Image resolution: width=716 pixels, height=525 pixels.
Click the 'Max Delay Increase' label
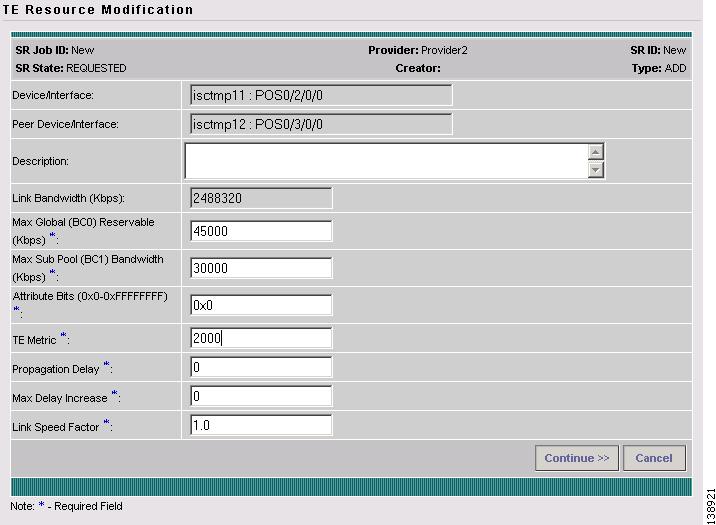point(60,398)
